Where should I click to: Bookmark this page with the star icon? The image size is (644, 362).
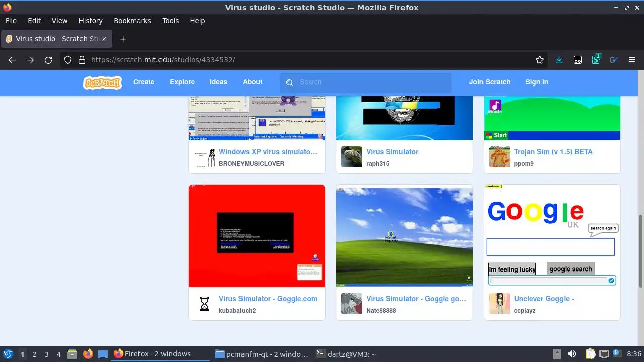coord(540,60)
